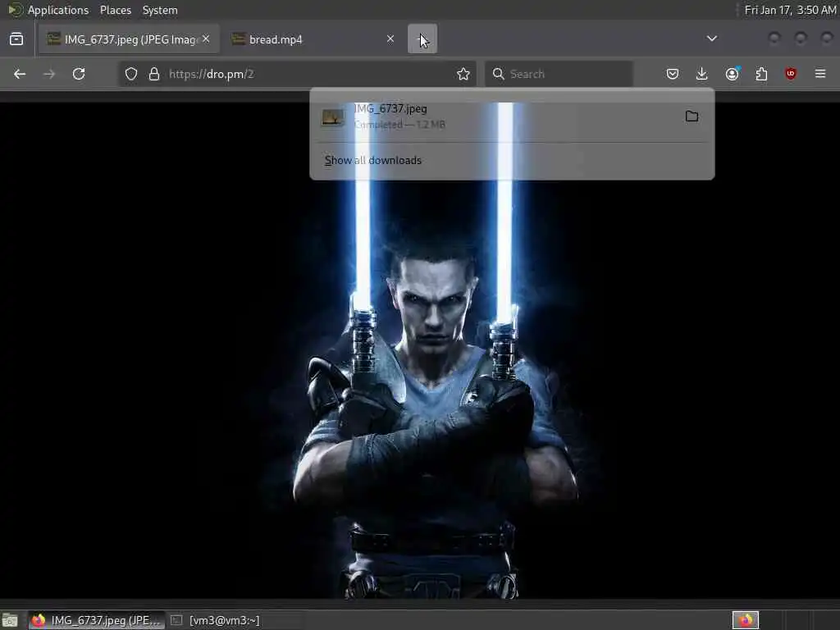840x630 pixels.
Task: Click the download item thumbnail icon
Action: (333, 116)
